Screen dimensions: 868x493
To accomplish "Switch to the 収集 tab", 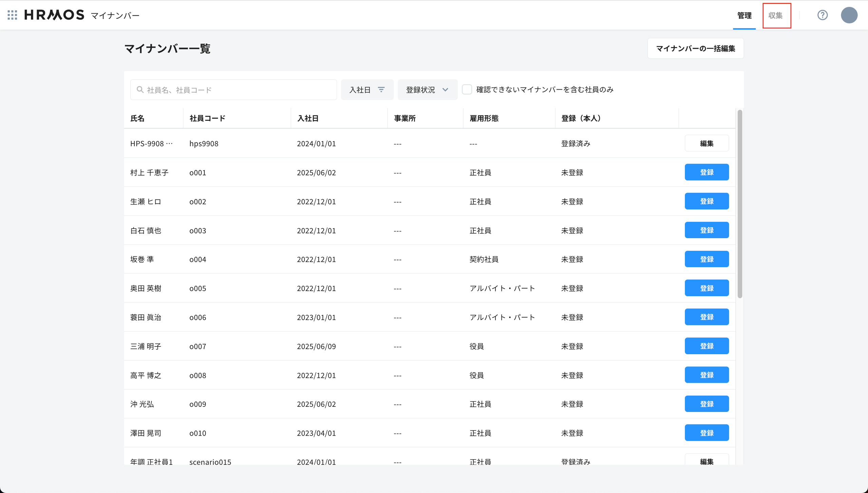I will [776, 16].
